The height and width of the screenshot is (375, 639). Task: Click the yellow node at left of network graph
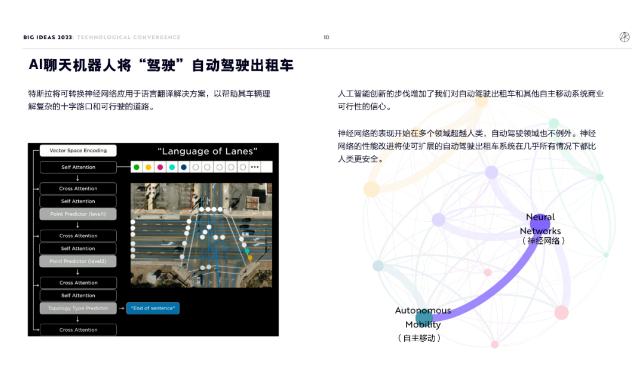click(371, 189)
